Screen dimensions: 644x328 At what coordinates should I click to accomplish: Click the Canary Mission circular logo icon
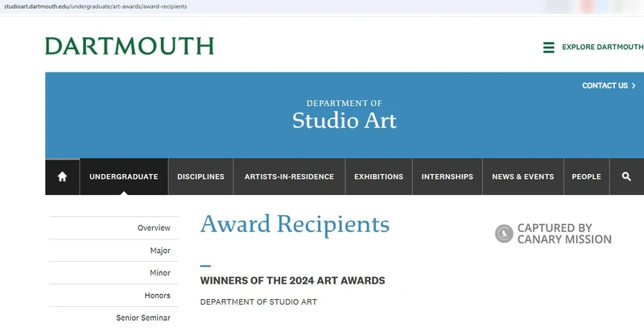(x=504, y=234)
